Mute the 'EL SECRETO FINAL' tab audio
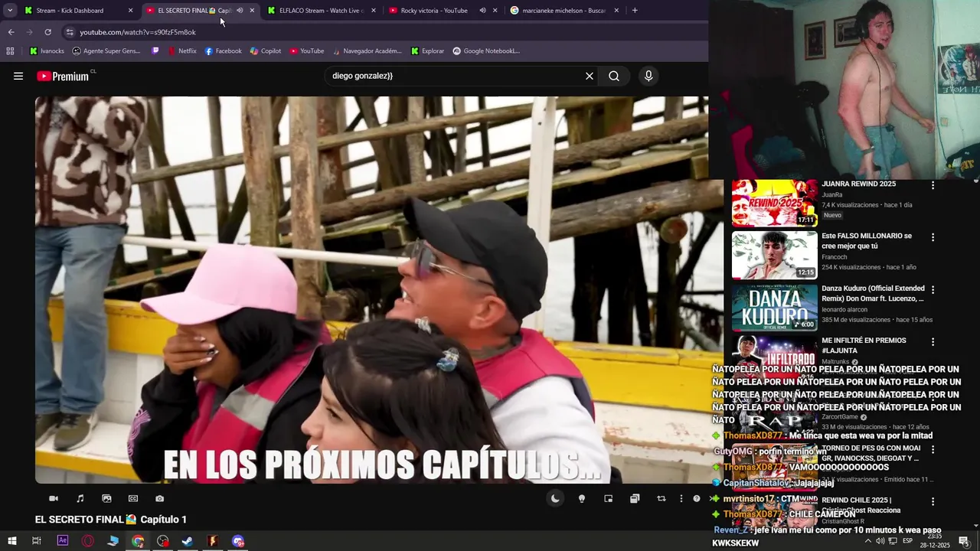The height and width of the screenshot is (551, 980). pos(240,11)
